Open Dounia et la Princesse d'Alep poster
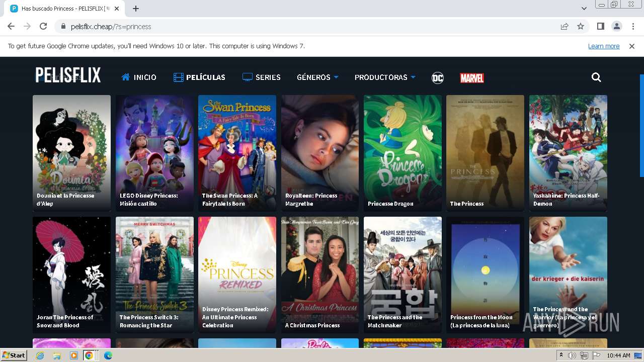This screenshot has width=644, height=362. tap(71, 153)
